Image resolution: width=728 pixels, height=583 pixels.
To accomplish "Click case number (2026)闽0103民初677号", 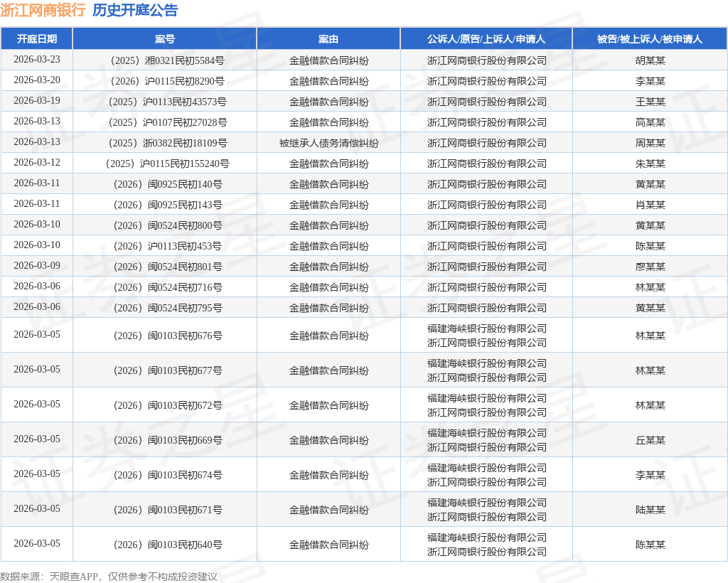I will point(165,370).
